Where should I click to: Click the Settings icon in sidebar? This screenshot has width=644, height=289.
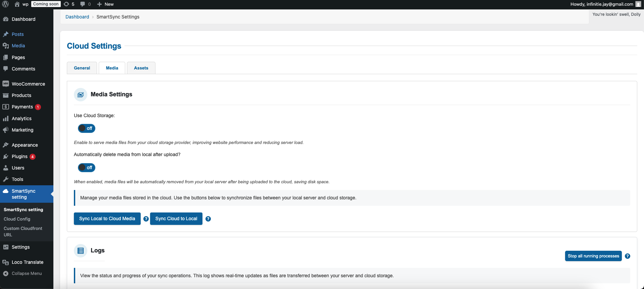tap(6, 247)
